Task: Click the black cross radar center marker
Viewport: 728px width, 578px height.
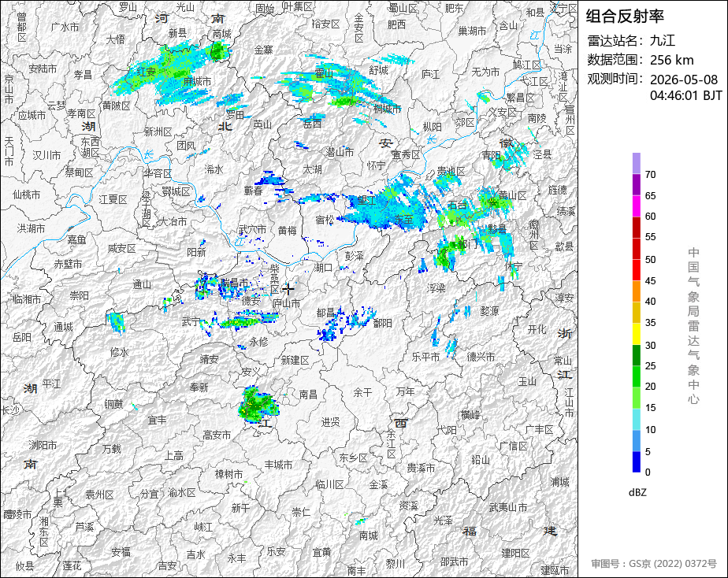Action: point(288,290)
